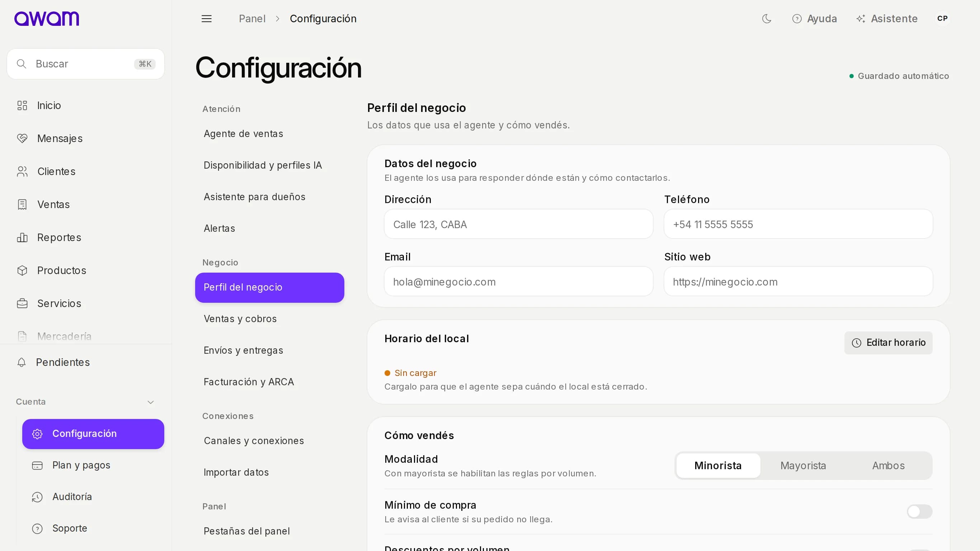Open Disponibilidad y perfiles IA

tap(269, 165)
